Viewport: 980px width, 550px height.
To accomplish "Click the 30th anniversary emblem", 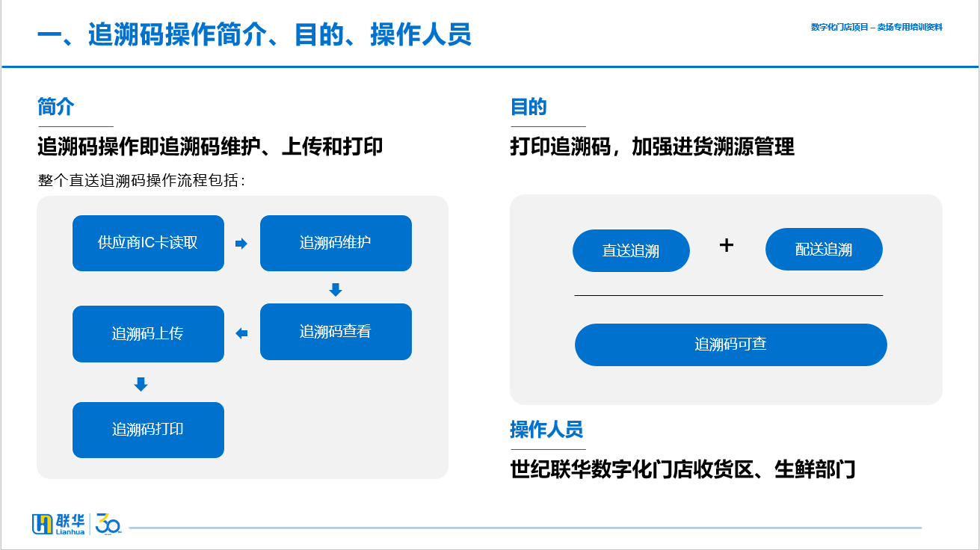I will pyautogui.click(x=108, y=524).
